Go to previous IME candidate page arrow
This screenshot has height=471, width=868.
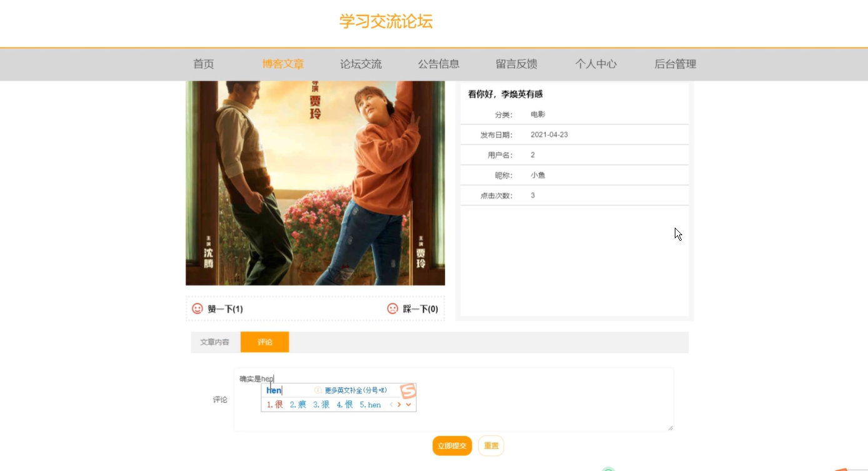pos(391,405)
